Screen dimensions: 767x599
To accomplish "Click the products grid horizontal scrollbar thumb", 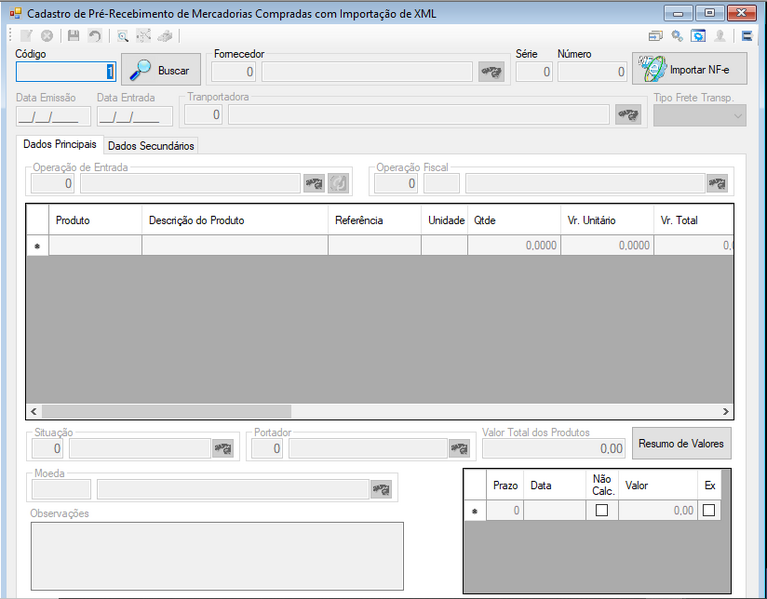I will (x=166, y=411).
